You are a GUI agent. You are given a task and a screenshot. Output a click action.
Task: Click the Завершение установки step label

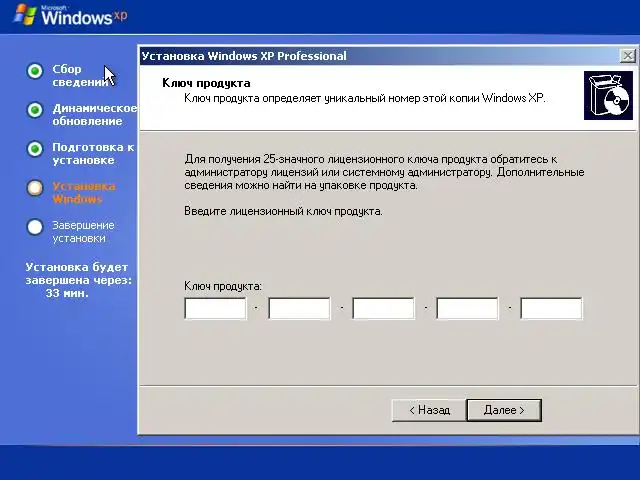coord(83,231)
